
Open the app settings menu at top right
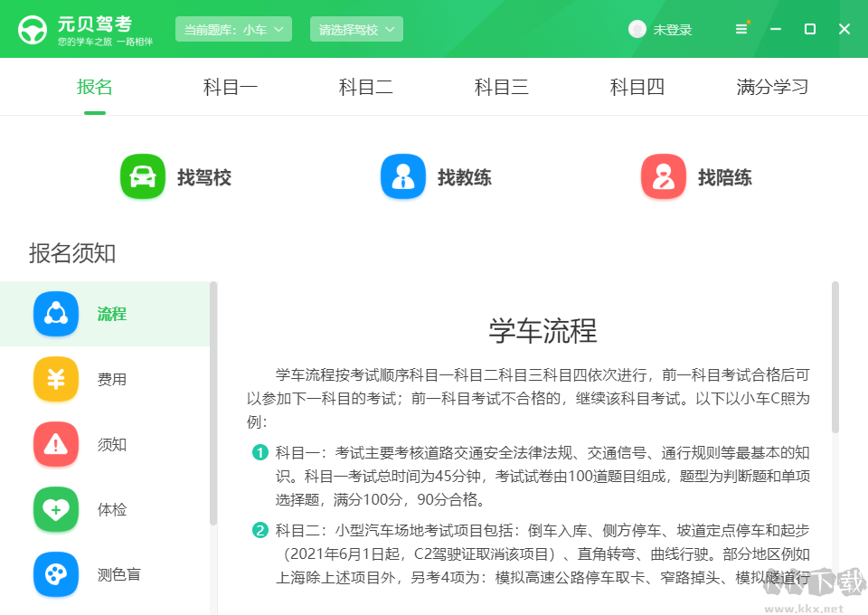point(741,28)
